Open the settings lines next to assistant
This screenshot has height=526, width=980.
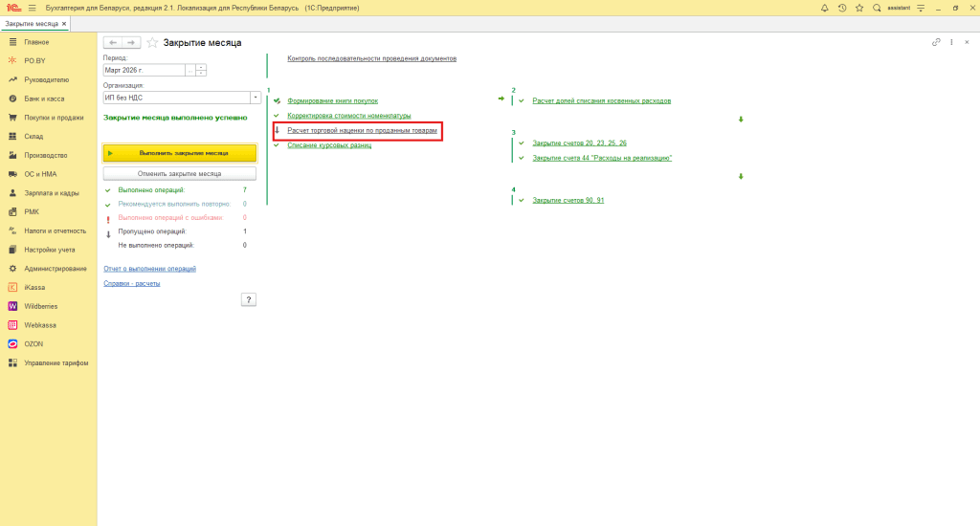[x=921, y=8]
